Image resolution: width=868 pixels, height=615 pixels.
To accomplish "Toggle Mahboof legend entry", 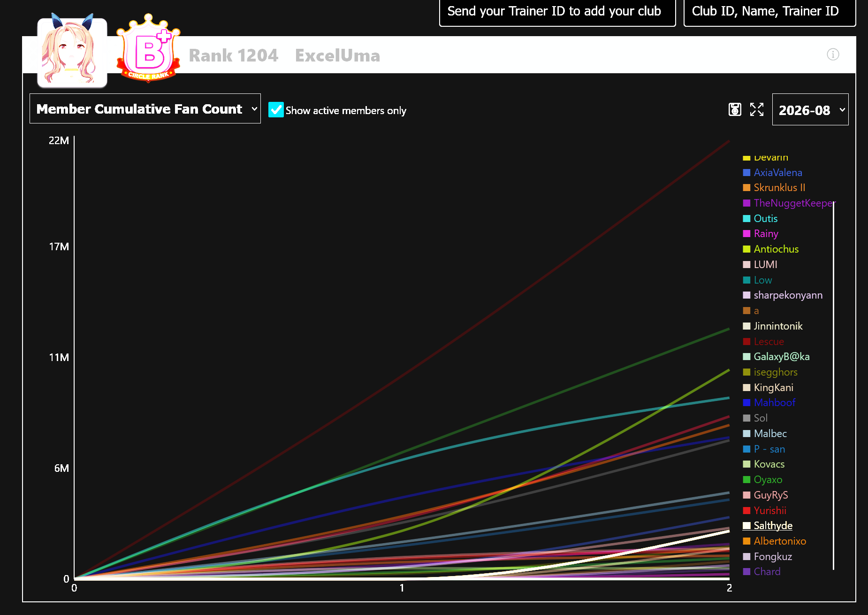I will coord(769,403).
